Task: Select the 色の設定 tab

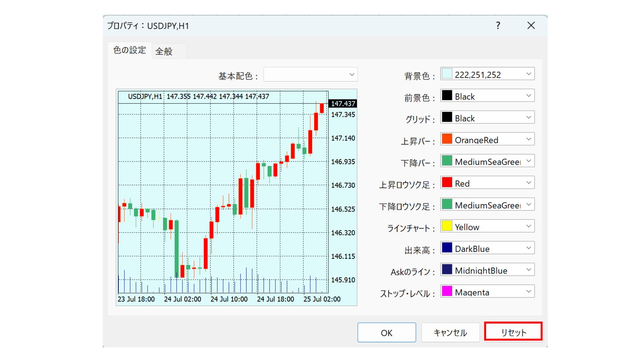Action: (x=130, y=50)
